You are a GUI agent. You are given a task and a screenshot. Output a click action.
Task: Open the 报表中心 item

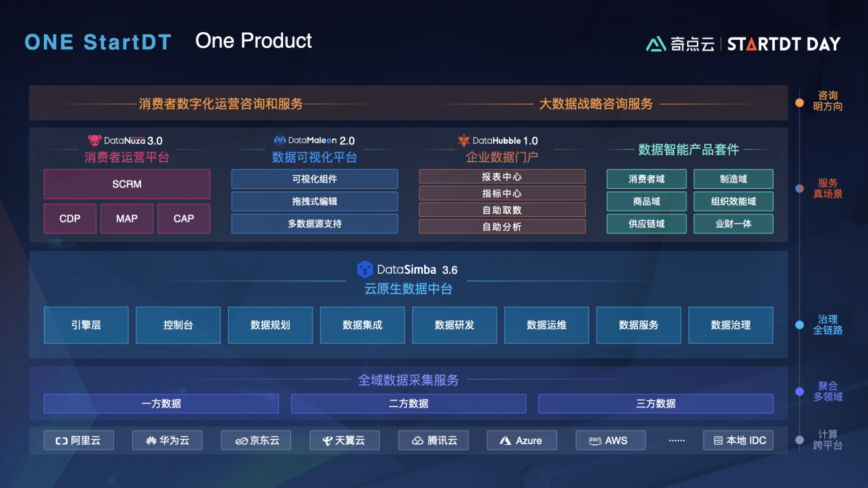(502, 177)
